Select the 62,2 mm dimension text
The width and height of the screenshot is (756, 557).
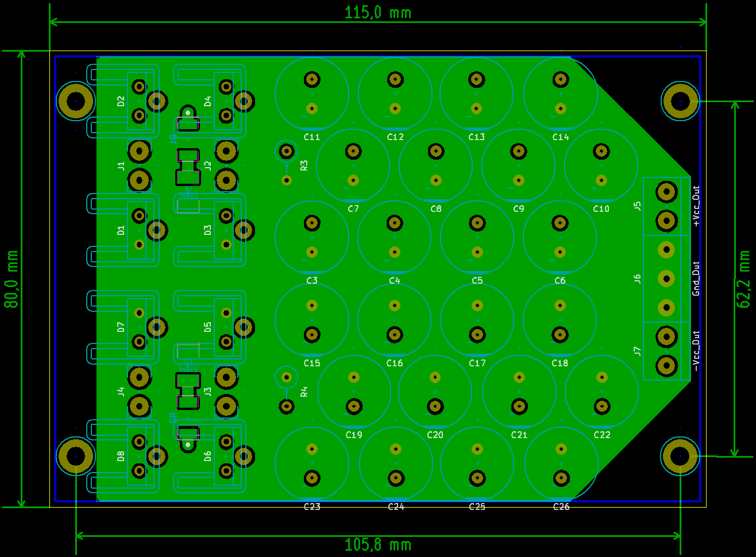pyautogui.click(x=744, y=278)
